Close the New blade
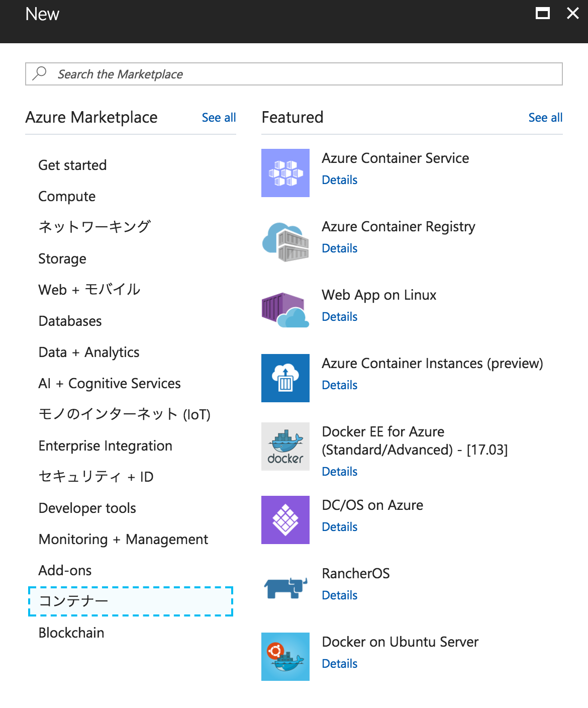The height and width of the screenshot is (708, 588). [573, 13]
